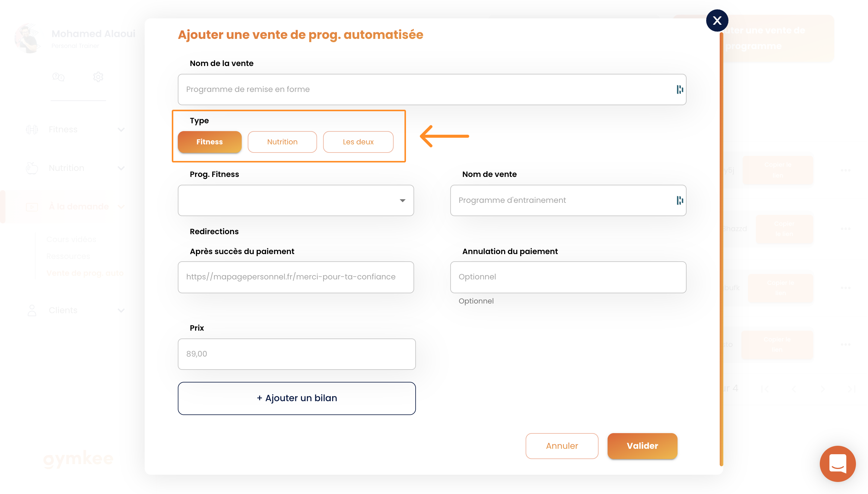The height and width of the screenshot is (494, 868).
Task: Open the language switch icon in sidebar
Action: pyautogui.click(x=58, y=77)
